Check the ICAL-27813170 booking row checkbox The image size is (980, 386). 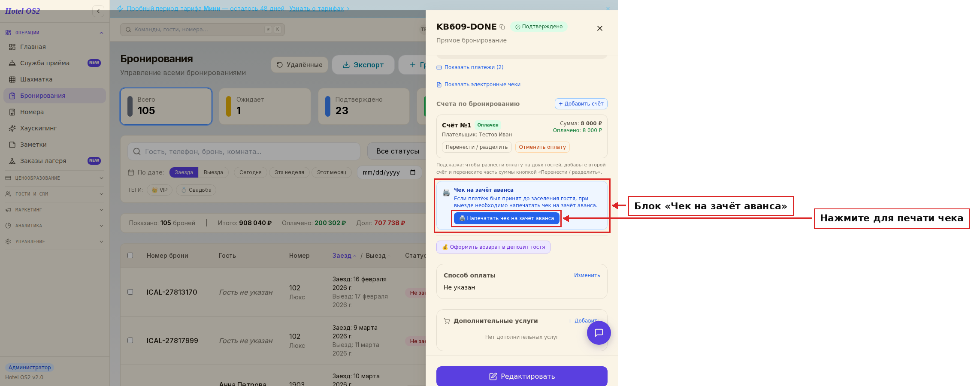[130, 292]
